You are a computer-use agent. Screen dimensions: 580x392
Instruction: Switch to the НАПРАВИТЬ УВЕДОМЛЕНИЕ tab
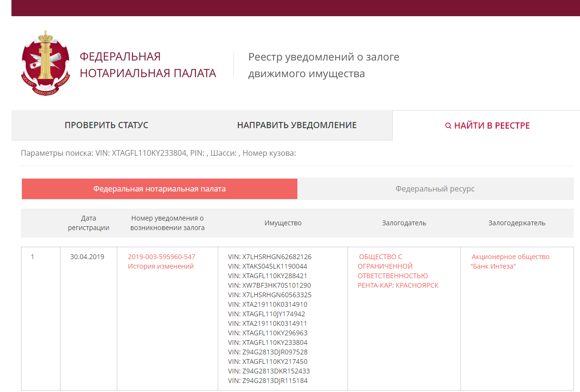(296, 125)
